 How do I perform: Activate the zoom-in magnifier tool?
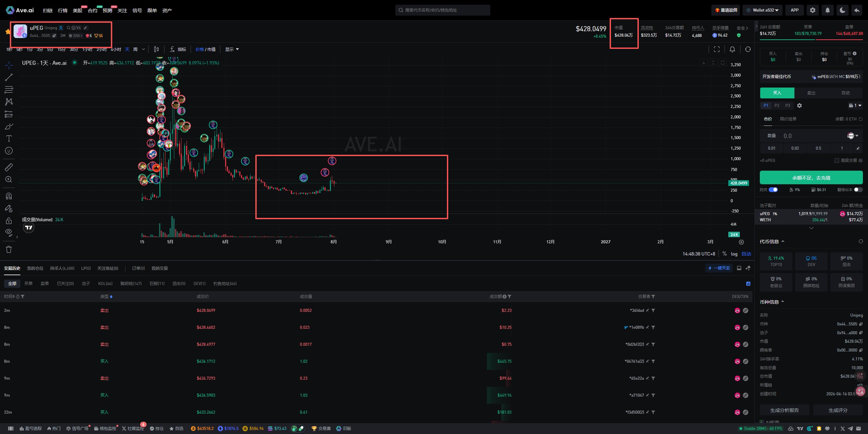pos(9,179)
